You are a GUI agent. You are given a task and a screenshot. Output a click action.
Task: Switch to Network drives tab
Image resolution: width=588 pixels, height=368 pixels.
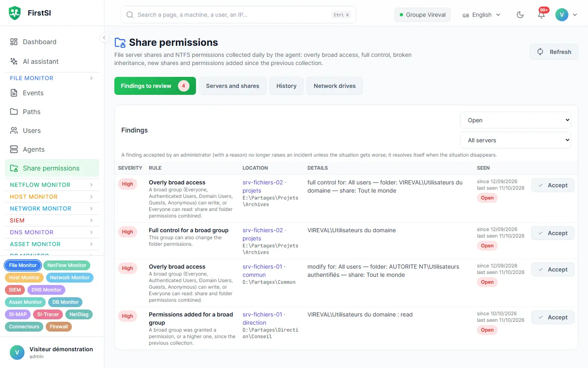click(334, 86)
